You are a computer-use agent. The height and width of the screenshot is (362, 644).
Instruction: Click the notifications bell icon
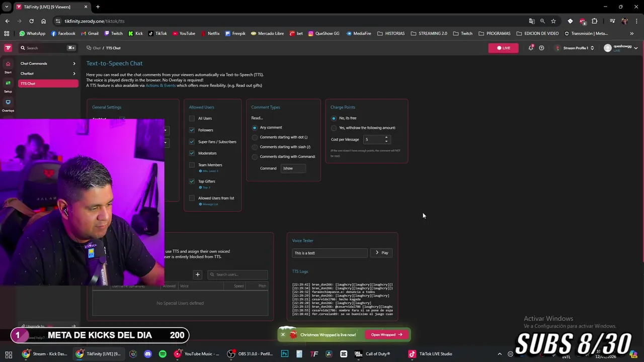click(531, 48)
